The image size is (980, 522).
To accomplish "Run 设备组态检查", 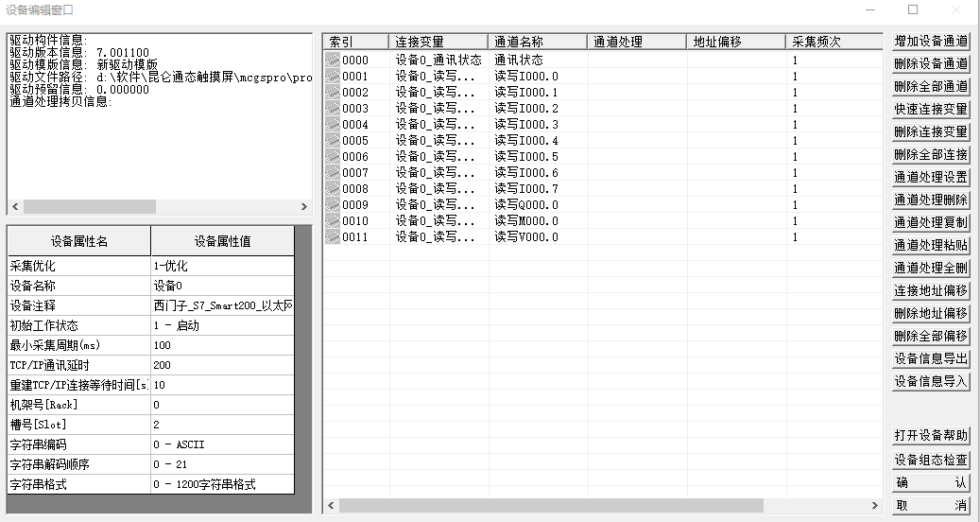I will (x=931, y=460).
